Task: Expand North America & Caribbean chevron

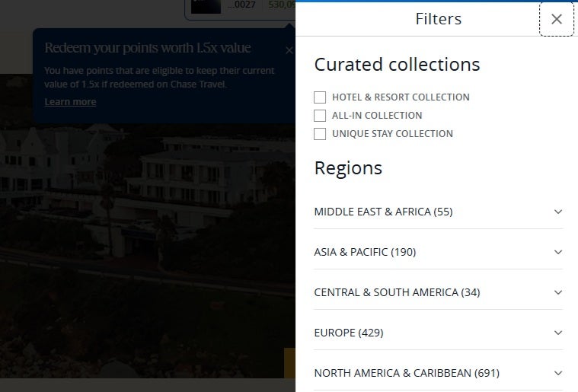Action: click(558, 374)
